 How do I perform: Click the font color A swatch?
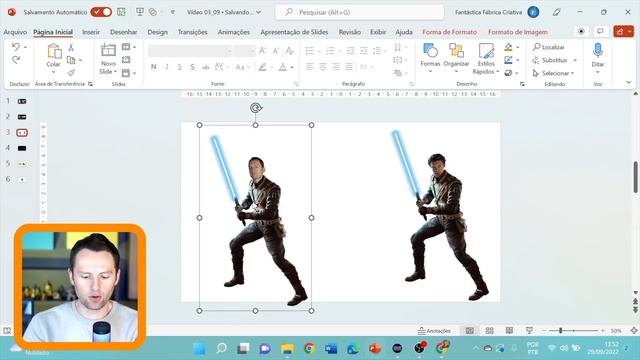pos(282,67)
